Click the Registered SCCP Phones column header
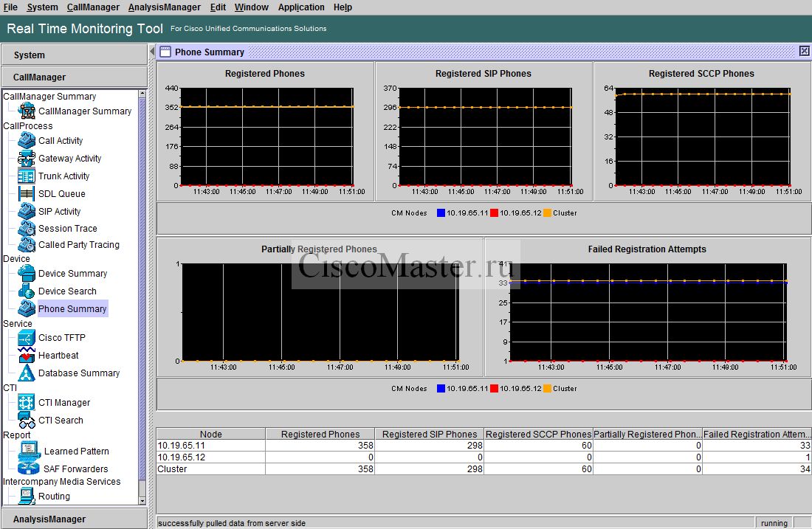The image size is (812, 529). click(539, 434)
